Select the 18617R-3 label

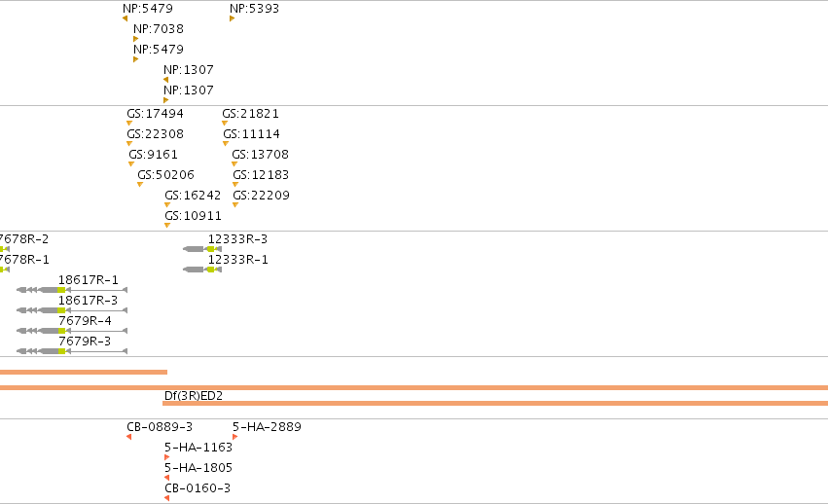pos(89,301)
